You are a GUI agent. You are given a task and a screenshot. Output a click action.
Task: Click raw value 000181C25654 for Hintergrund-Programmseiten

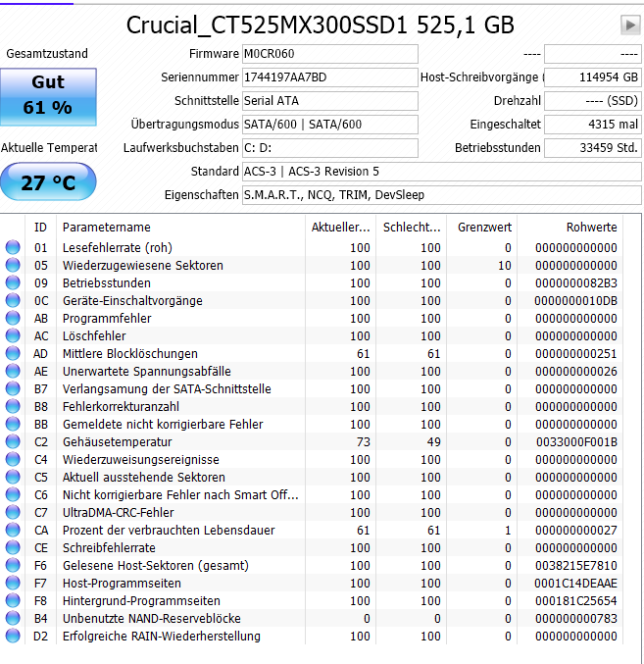pos(576,601)
